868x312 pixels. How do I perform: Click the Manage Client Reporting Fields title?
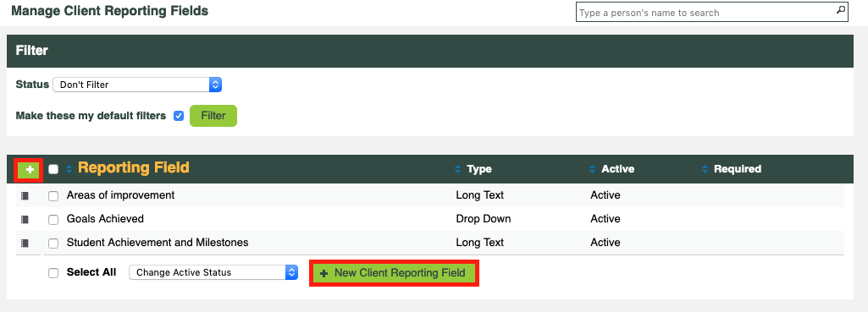tap(109, 10)
